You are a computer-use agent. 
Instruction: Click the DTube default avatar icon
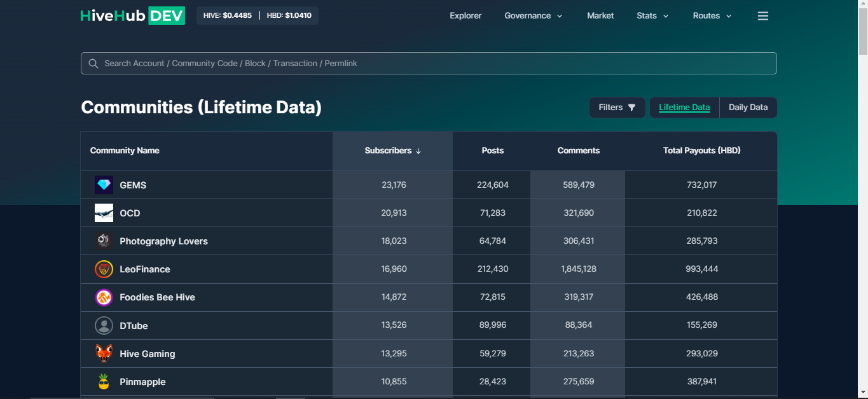pos(104,326)
